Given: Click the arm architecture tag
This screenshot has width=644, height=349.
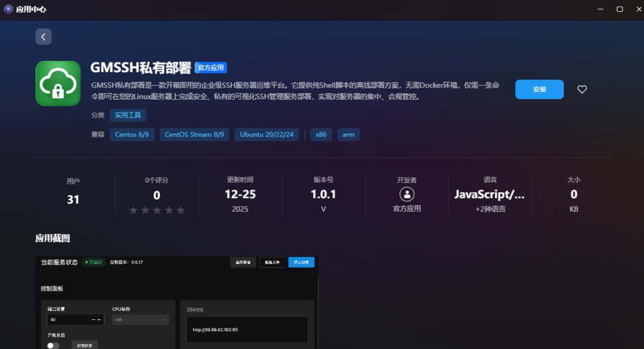Looking at the screenshot, I should [348, 134].
